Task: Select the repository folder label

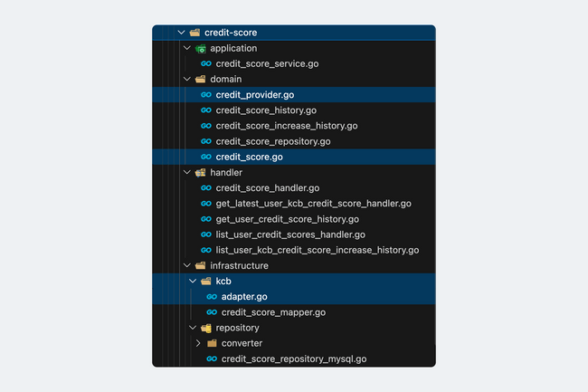Action: click(237, 328)
